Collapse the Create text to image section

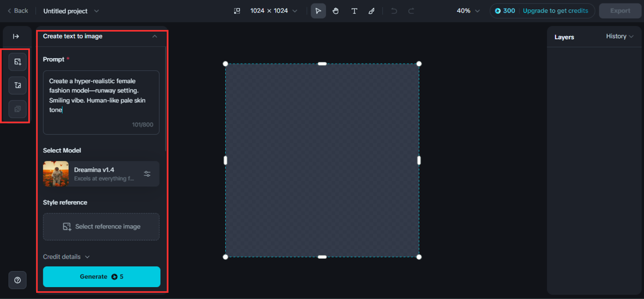pos(154,36)
